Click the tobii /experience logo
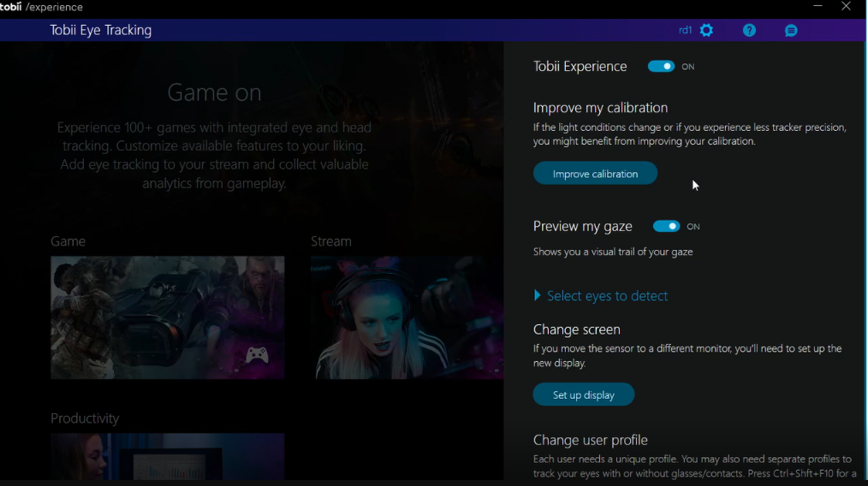The image size is (868, 486). click(x=42, y=7)
